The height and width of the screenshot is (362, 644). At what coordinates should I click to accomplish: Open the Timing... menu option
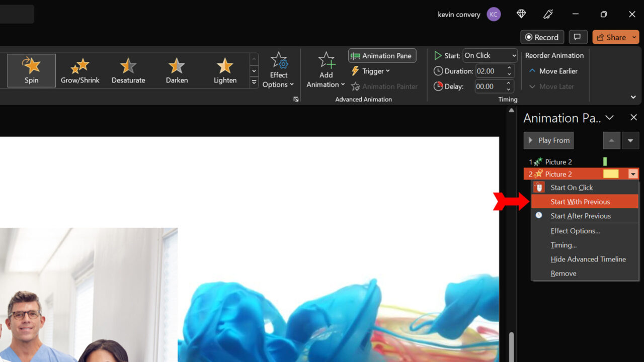coord(563,245)
